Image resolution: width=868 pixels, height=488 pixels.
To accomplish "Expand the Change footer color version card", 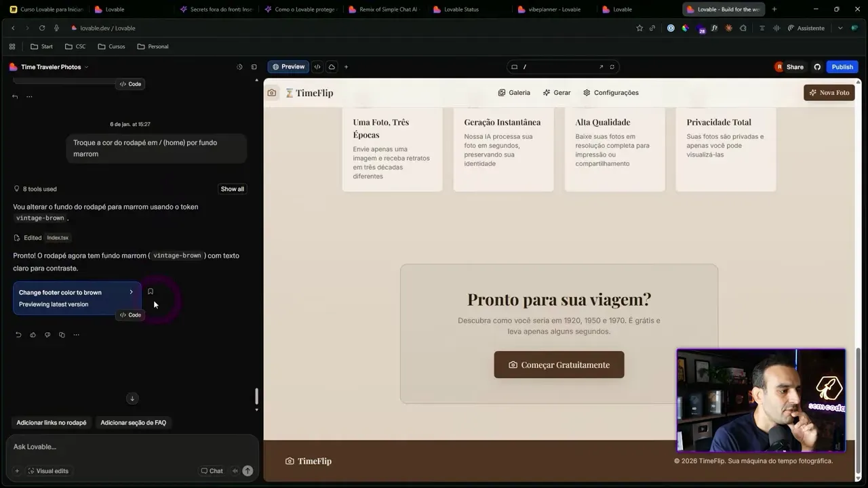I will click(131, 292).
